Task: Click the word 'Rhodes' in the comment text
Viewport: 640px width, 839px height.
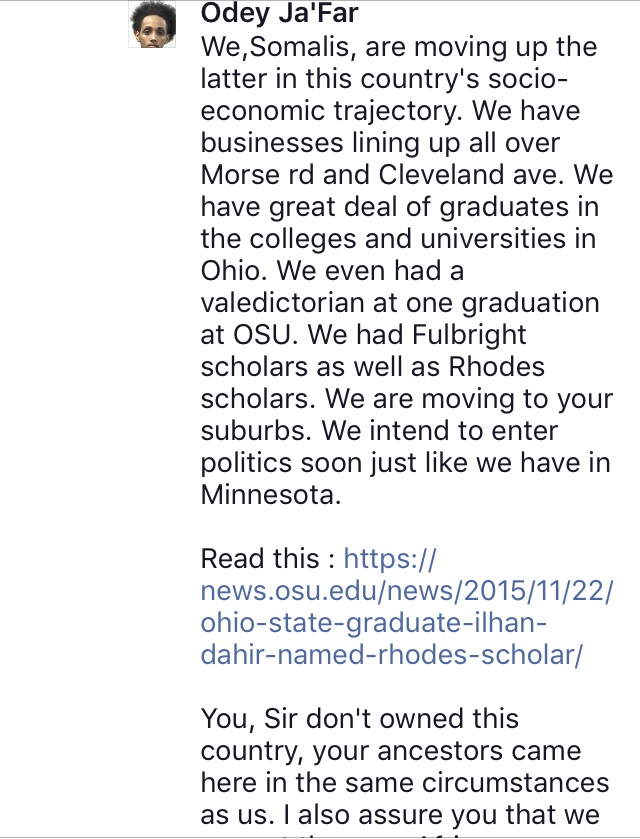Action: 497,367
